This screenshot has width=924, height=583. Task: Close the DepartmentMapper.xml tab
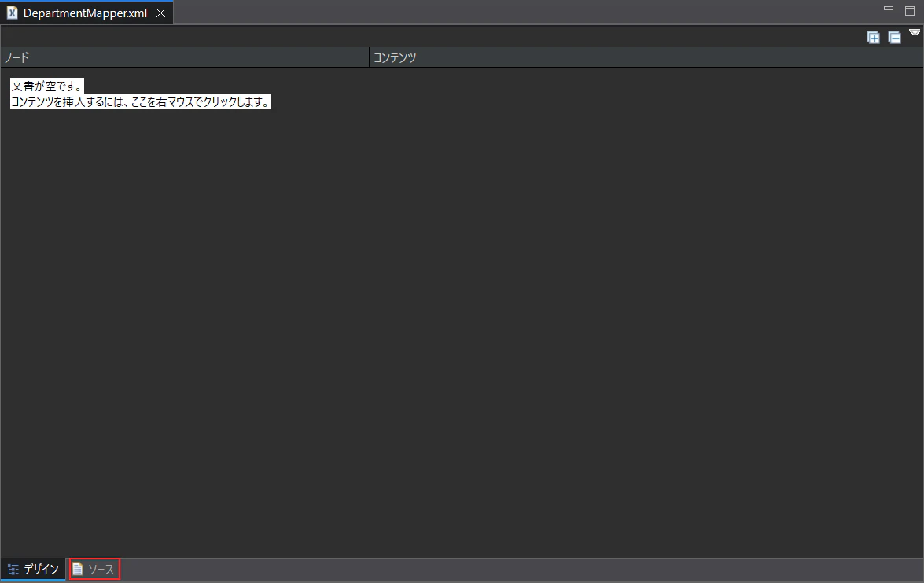[x=161, y=13]
